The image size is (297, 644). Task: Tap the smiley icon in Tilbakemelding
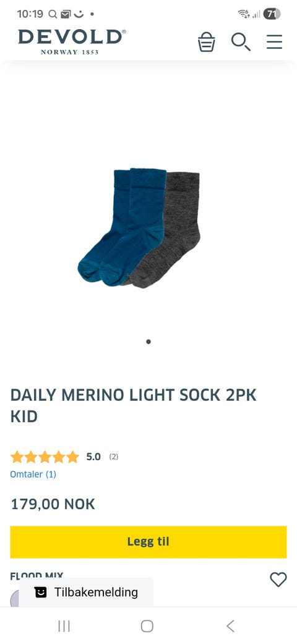pyautogui.click(x=41, y=592)
